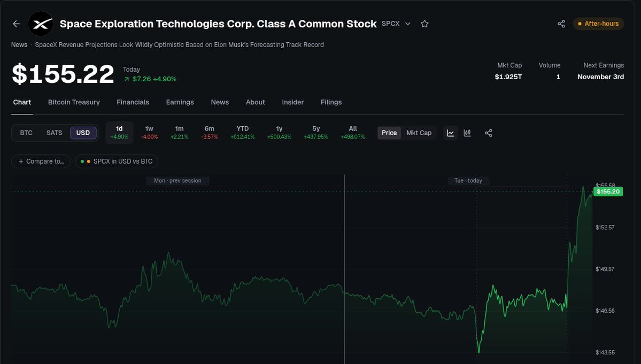Click the SpaceX company logo
The width and height of the screenshot is (641, 364).
[41, 24]
